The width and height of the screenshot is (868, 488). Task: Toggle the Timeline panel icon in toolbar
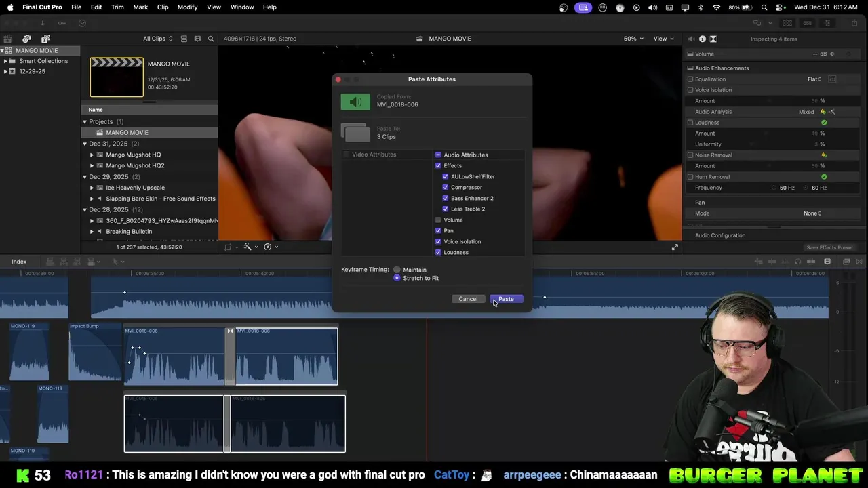[807, 23]
